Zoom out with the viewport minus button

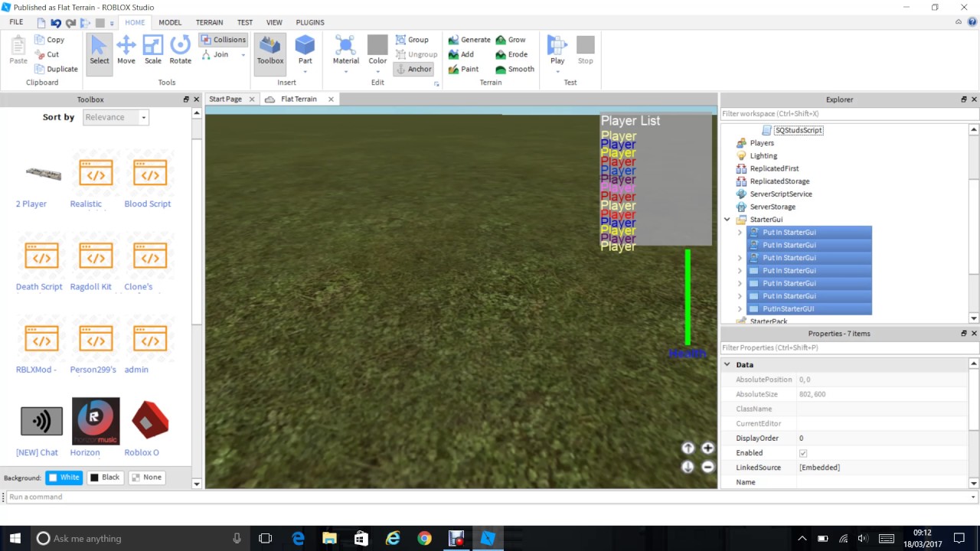point(707,467)
